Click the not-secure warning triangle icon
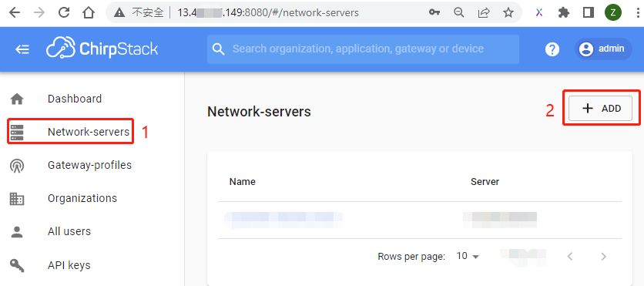This screenshot has width=644, height=286. 119,13
